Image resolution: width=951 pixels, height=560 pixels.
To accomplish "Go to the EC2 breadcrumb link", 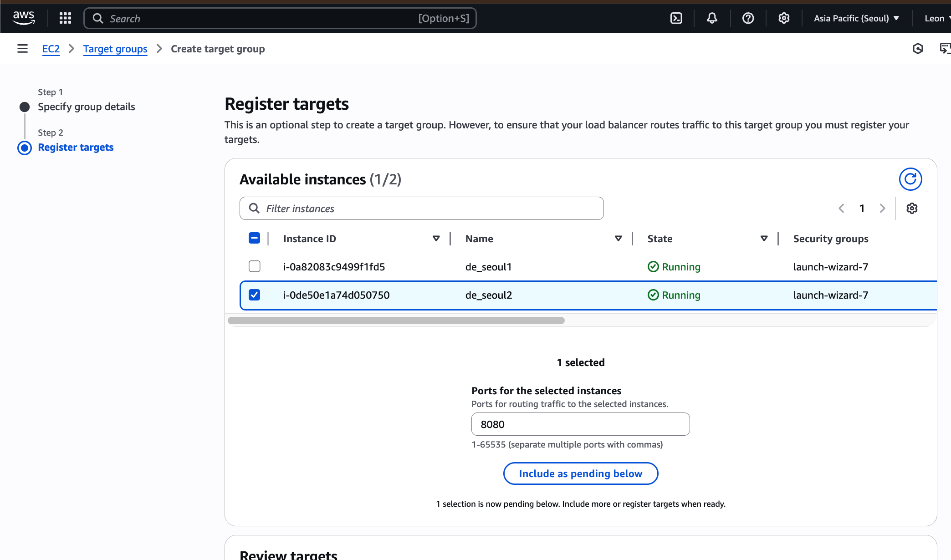I will 51,49.
